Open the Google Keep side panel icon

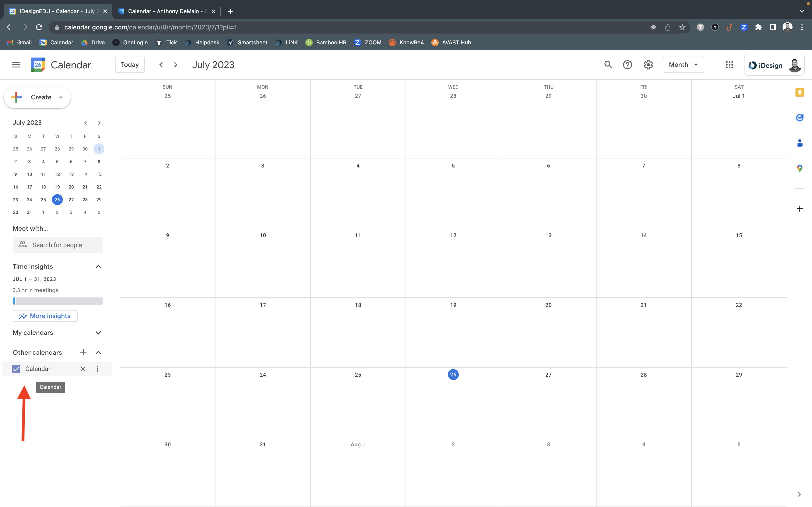coord(800,92)
